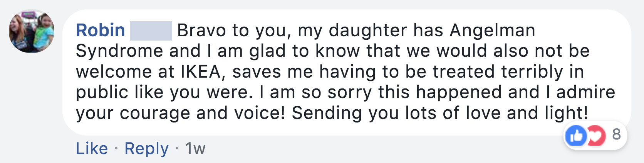Like Robin's comment
Viewport: 644px width, 163px height.
click(x=92, y=149)
